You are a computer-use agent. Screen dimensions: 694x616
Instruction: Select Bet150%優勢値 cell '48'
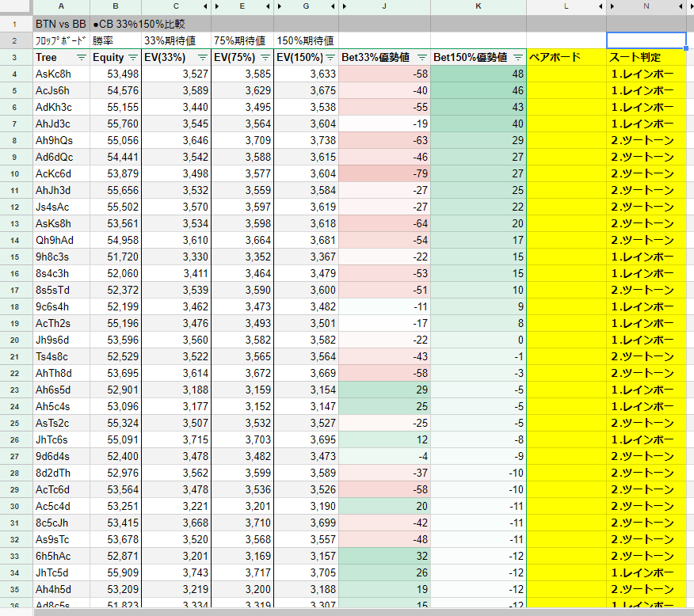pyautogui.click(x=479, y=74)
